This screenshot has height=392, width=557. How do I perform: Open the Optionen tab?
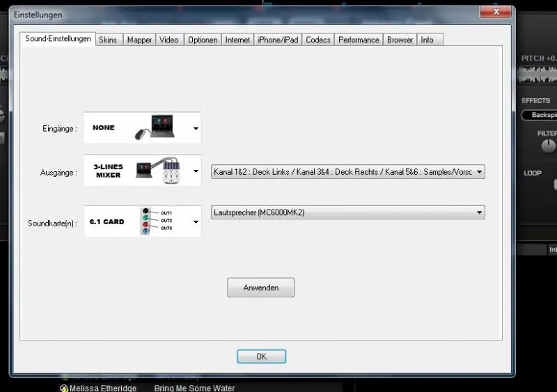point(203,40)
